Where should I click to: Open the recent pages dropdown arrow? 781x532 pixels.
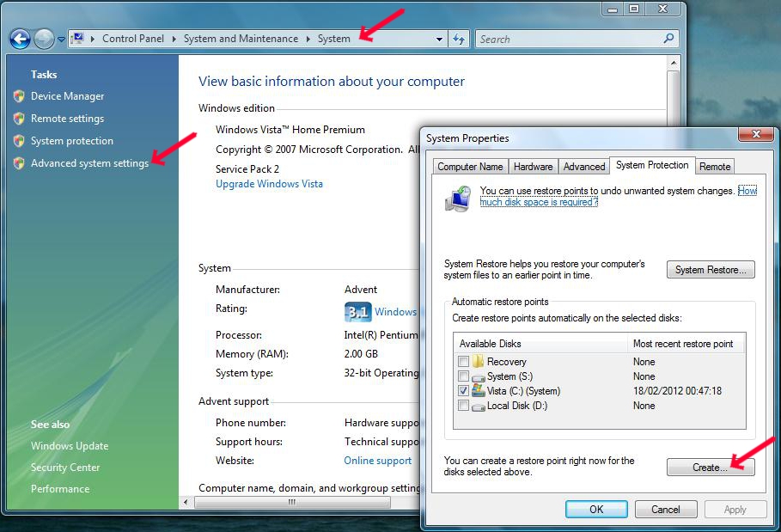tap(61, 39)
